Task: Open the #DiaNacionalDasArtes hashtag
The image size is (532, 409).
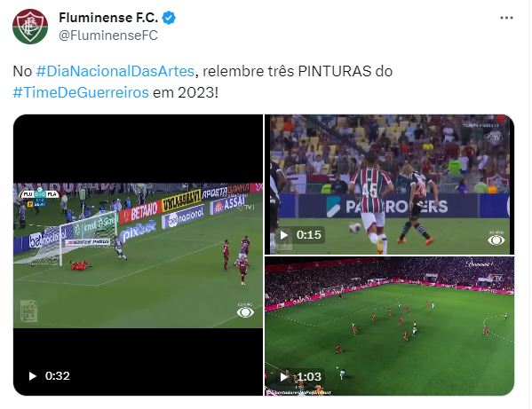Action: click(115, 71)
